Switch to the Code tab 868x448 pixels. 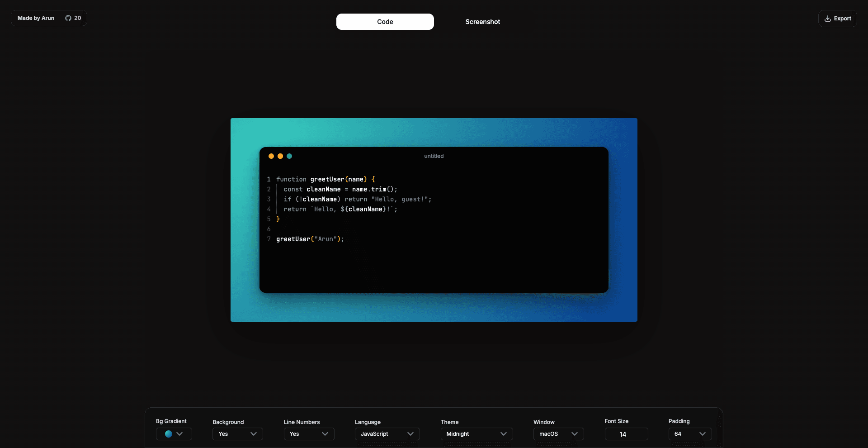click(385, 22)
